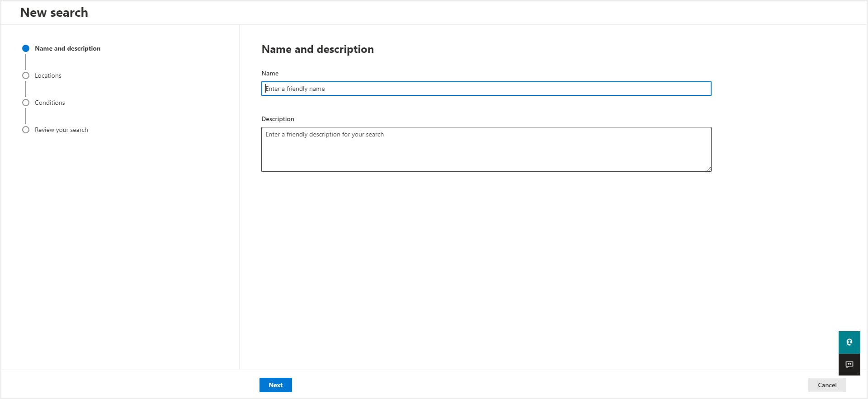Open the teal help headset icon
The width and height of the screenshot is (868, 399).
[849, 342]
